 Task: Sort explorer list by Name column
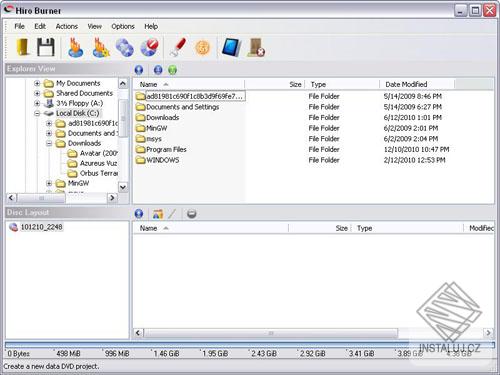189,84
